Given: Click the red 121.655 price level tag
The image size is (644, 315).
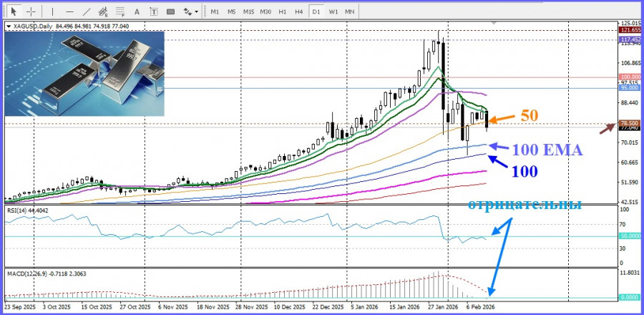Looking at the screenshot, I should click(x=630, y=31).
